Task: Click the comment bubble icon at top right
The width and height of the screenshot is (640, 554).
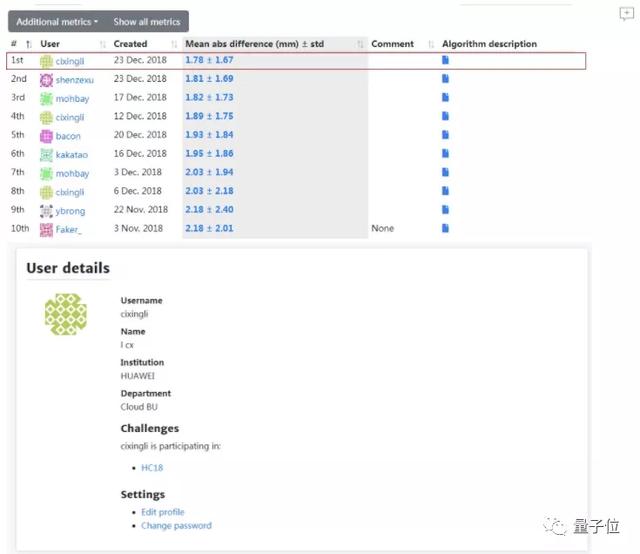Action: point(626,14)
